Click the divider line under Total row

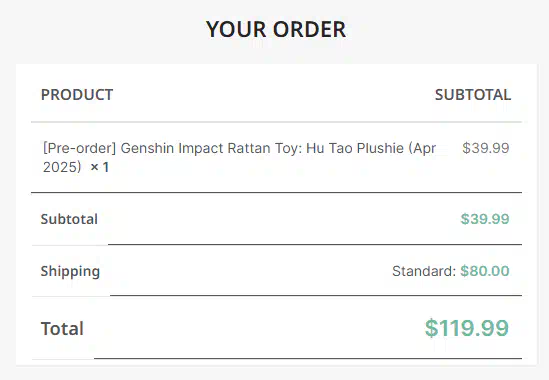pos(308,358)
